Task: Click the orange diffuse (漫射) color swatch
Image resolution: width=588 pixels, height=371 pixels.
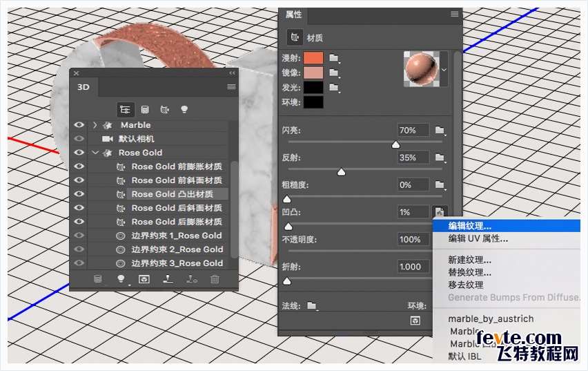Action: coord(313,58)
